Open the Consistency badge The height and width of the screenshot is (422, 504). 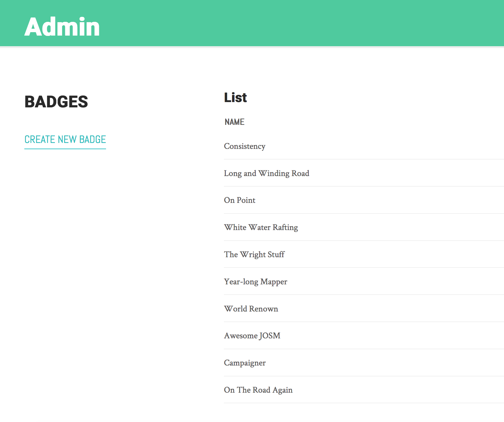[245, 146]
